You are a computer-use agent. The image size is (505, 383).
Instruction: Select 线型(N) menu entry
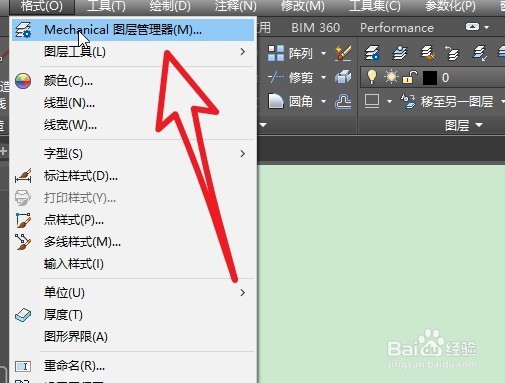click(133, 103)
